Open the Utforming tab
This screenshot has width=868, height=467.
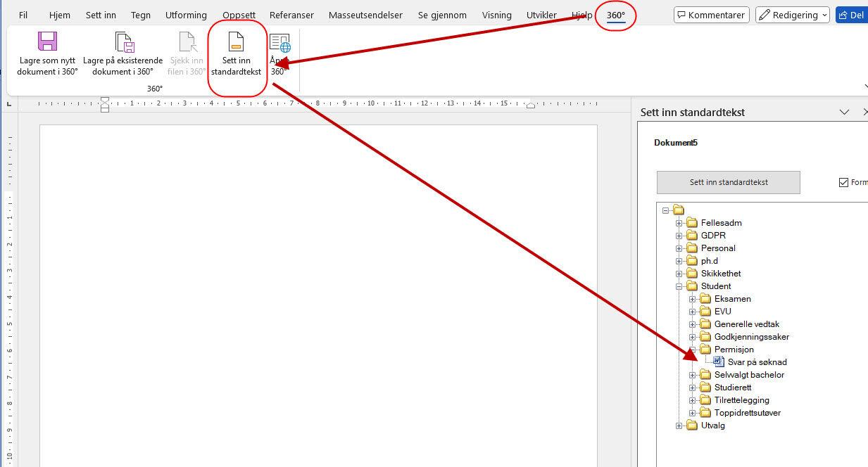click(x=186, y=15)
